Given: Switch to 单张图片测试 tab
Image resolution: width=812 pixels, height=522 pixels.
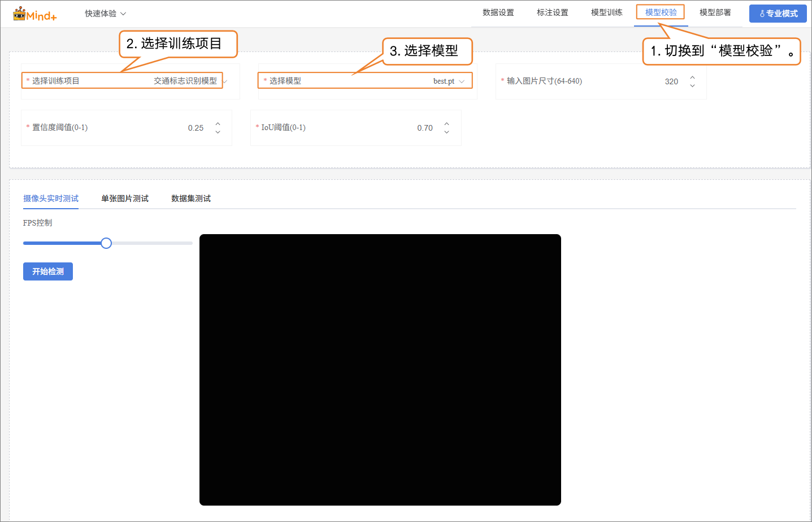Looking at the screenshot, I should click(x=124, y=199).
